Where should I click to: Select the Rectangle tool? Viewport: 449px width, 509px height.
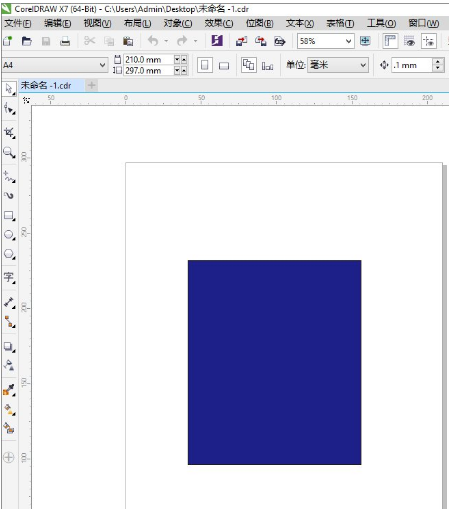9,215
